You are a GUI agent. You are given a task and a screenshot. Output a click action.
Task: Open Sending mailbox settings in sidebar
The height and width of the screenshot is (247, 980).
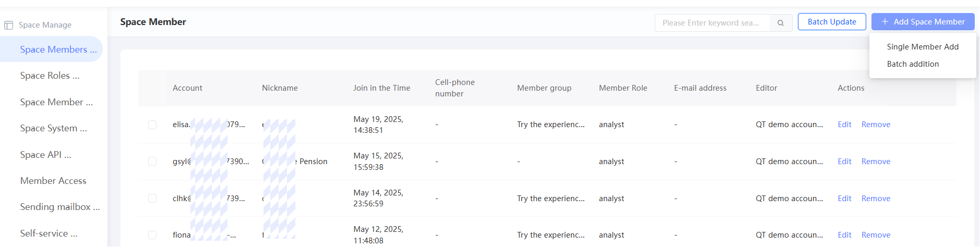click(x=60, y=207)
